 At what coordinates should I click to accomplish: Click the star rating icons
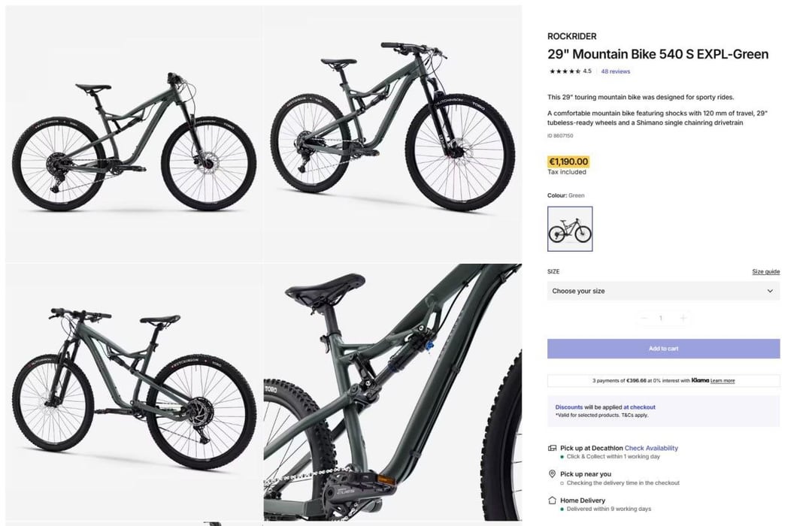point(565,71)
